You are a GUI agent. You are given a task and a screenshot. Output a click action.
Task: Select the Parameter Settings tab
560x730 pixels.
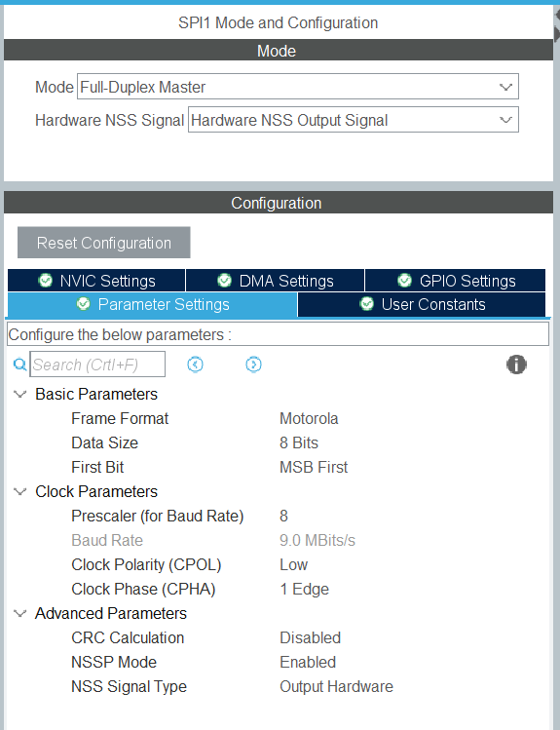pos(152,304)
